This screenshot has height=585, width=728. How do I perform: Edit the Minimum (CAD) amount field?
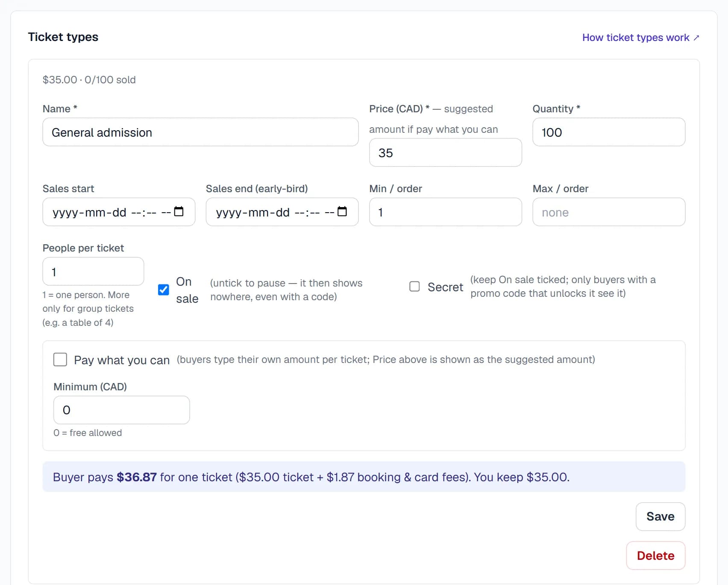122,410
